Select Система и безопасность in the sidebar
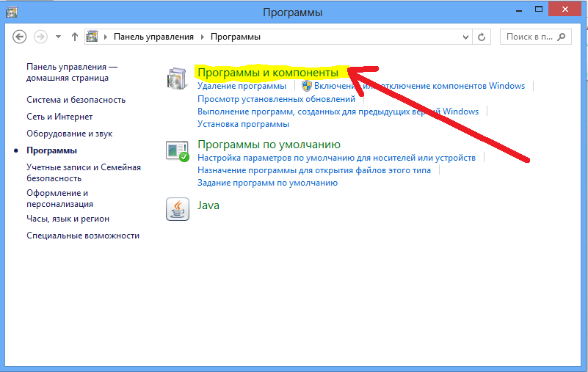The image size is (588, 372). 76,100
